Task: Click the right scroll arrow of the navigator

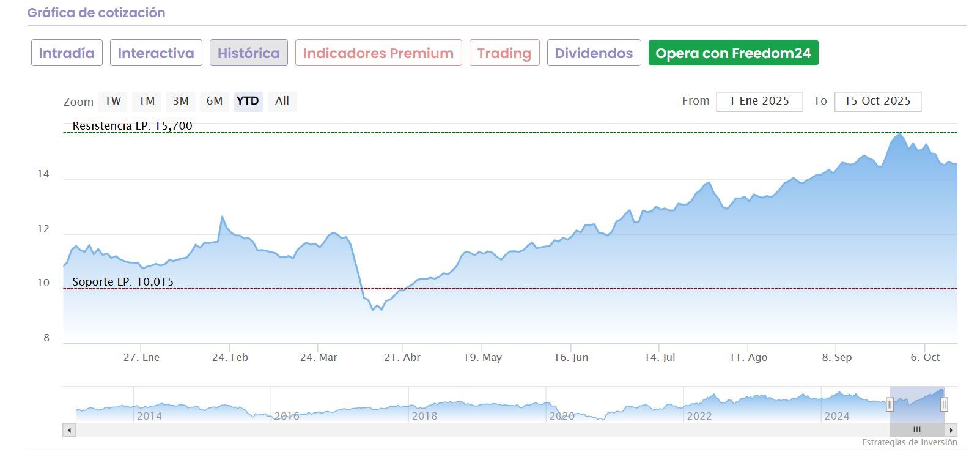Action: (x=951, y=430)
